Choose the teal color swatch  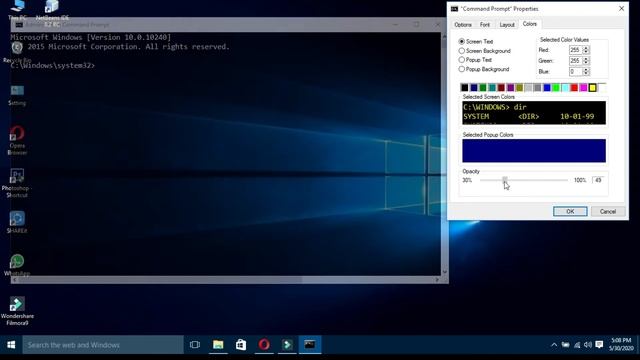tap(492, 87)
